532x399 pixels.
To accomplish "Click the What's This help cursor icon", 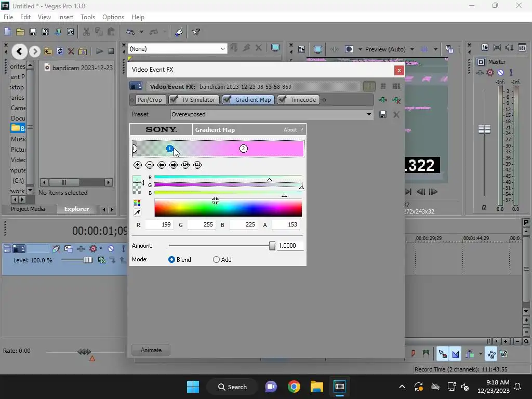I will 196,32.
